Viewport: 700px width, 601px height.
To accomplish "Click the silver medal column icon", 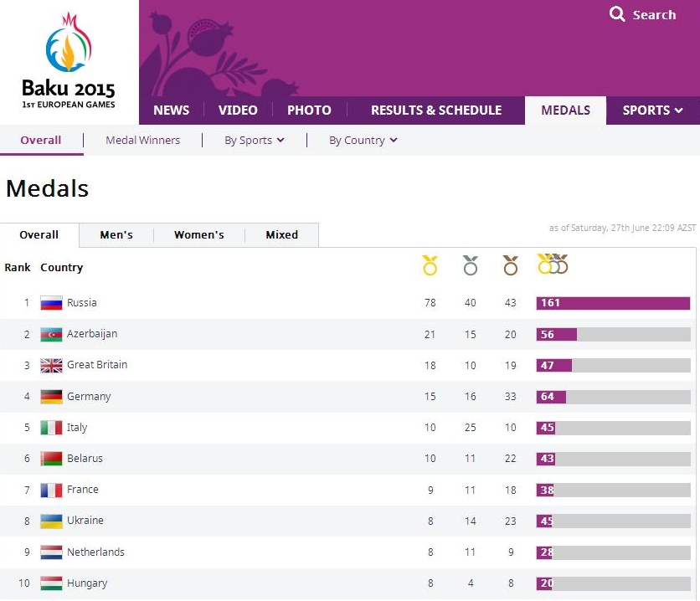I will click(470, 265).
